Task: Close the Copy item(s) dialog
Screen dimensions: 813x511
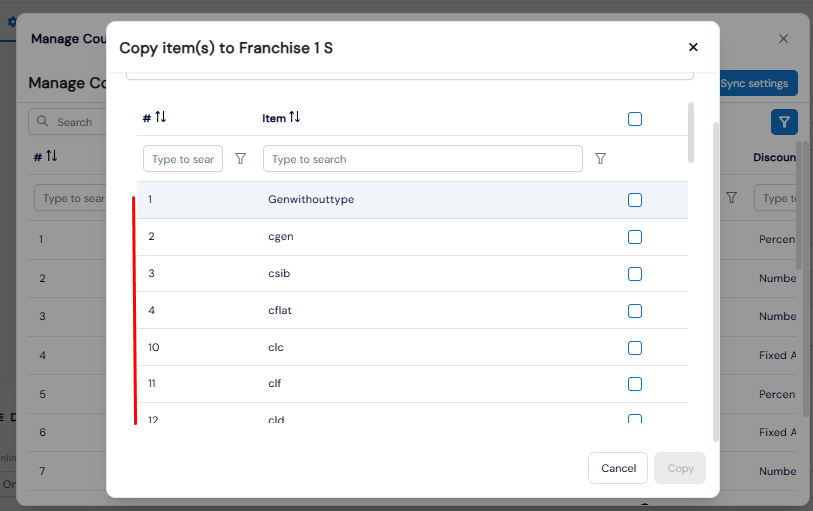Action: (693, 47)
